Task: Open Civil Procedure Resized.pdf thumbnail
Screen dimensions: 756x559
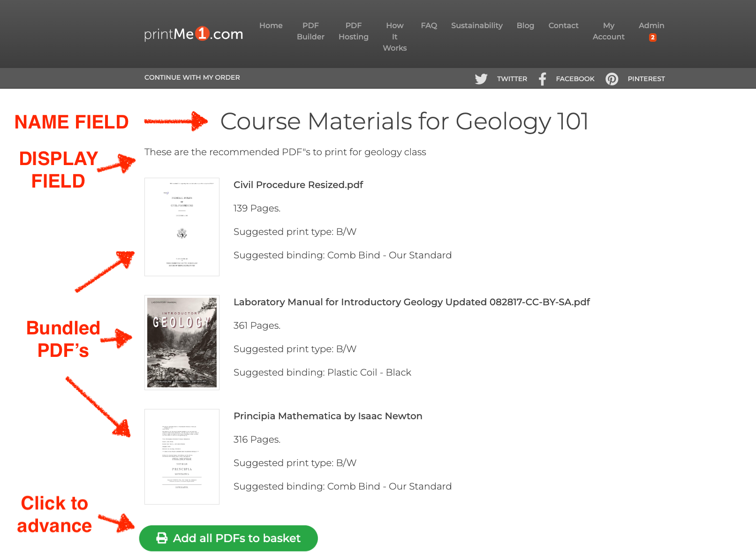Action: [182, 227]
